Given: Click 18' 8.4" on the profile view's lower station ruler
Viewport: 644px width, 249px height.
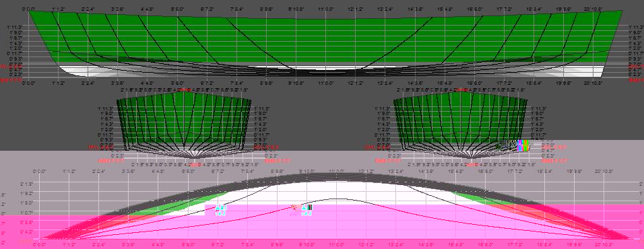Looking at the screenshot, I should click(534, 83).
